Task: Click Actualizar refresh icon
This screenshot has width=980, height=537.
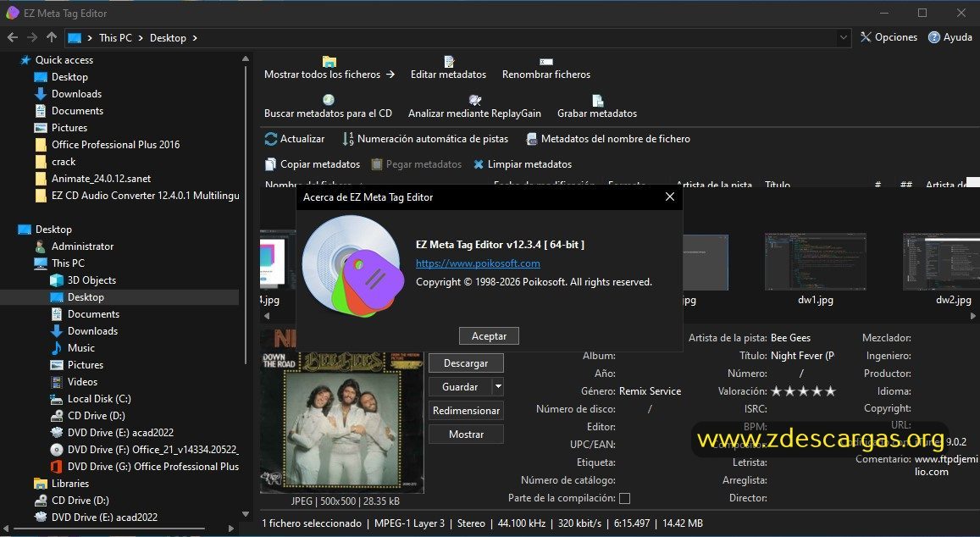Action: tap(271, 139)
